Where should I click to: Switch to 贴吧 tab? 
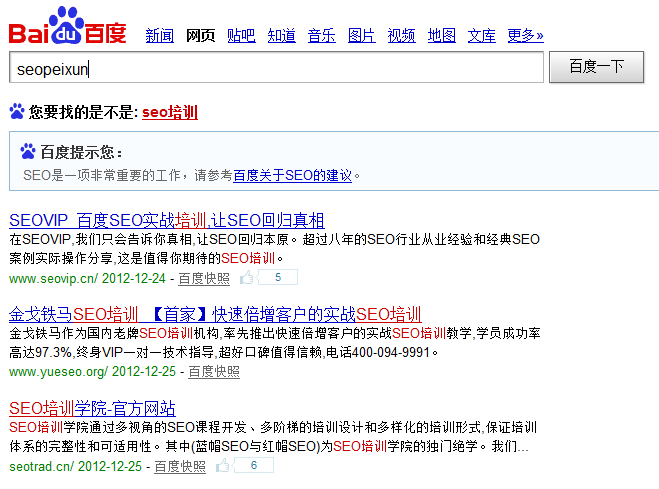[241, 36]
